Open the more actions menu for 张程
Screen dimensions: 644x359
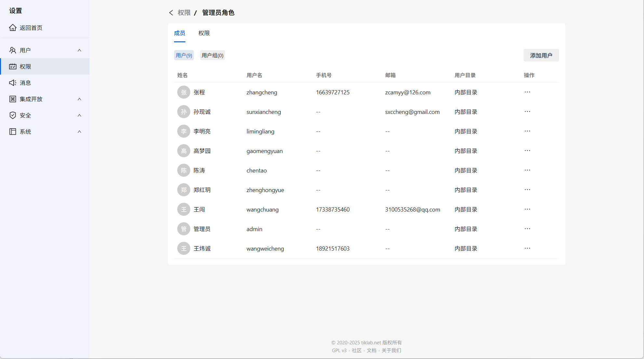pyautogui.click(x=527, y=92)
